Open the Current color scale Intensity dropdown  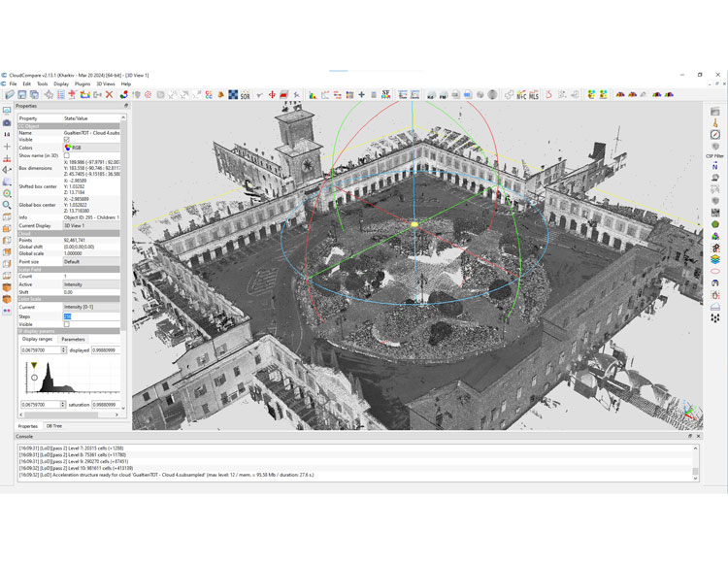coord(91,307)
